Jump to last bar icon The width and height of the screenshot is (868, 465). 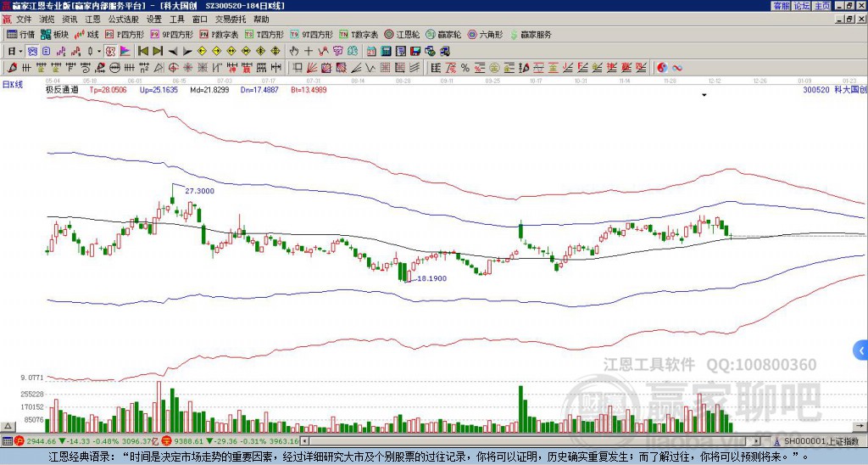pyautogui.click(x=158, y=52)
